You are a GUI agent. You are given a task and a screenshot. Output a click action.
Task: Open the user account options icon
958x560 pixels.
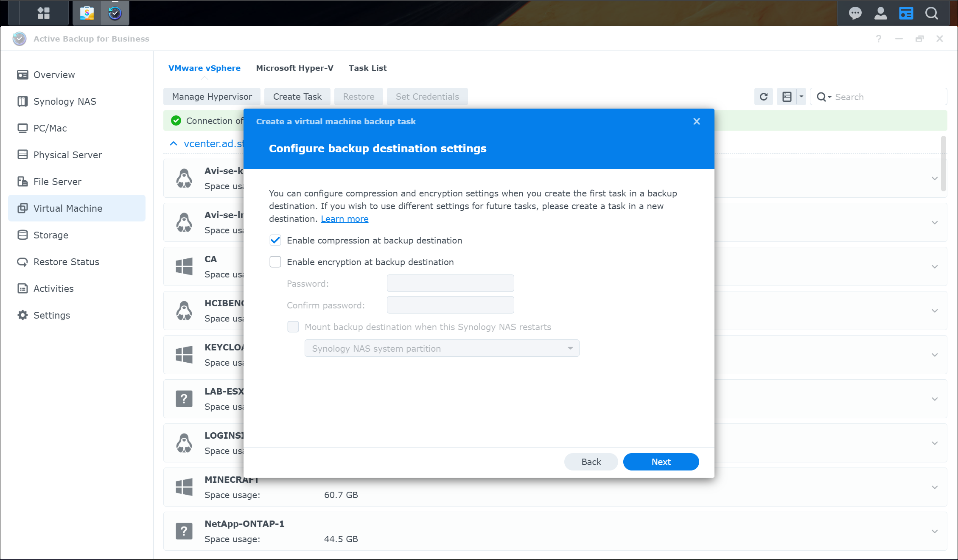pyautogui.click(x=880, y=13)
